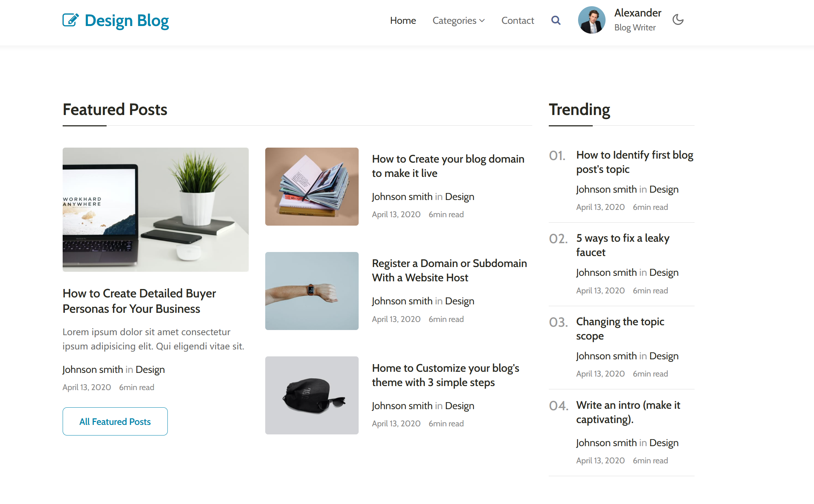Open 'Home to Customize your blog's theme' post

coord(445,375)
